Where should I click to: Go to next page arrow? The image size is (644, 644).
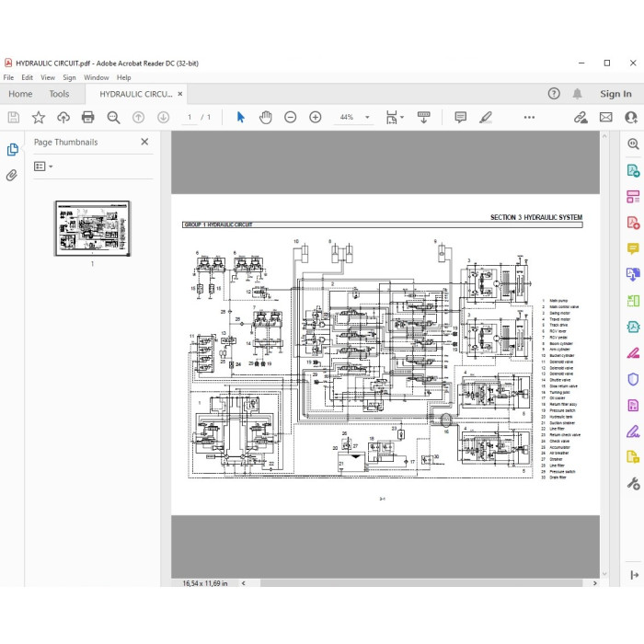point(164,118)
